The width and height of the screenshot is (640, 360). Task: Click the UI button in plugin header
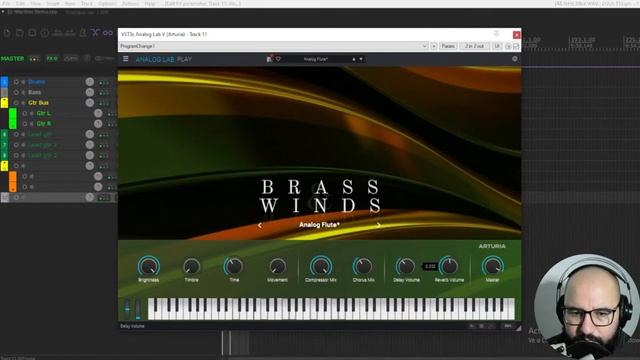point(497,46)
